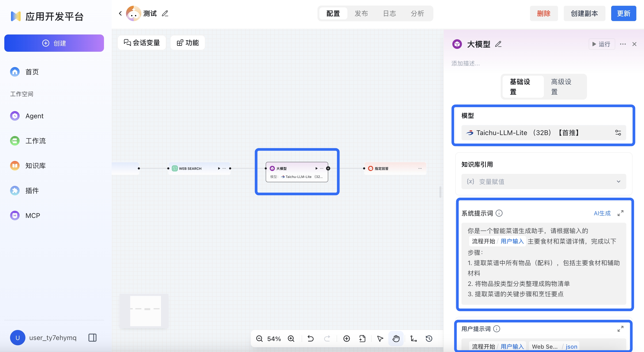644x352 pixels.
Task: Select MCP in the sidebar
Action: click(33, 215)
